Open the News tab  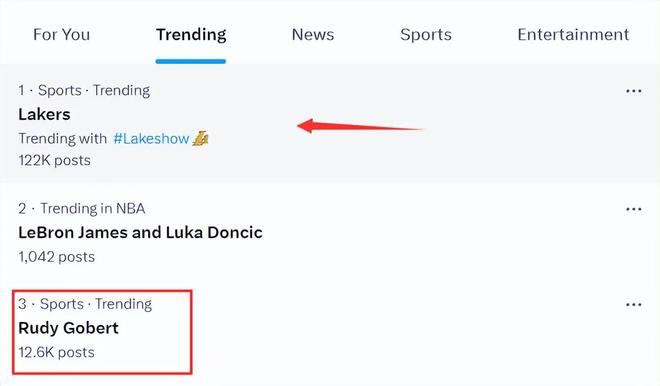[313, 35]
